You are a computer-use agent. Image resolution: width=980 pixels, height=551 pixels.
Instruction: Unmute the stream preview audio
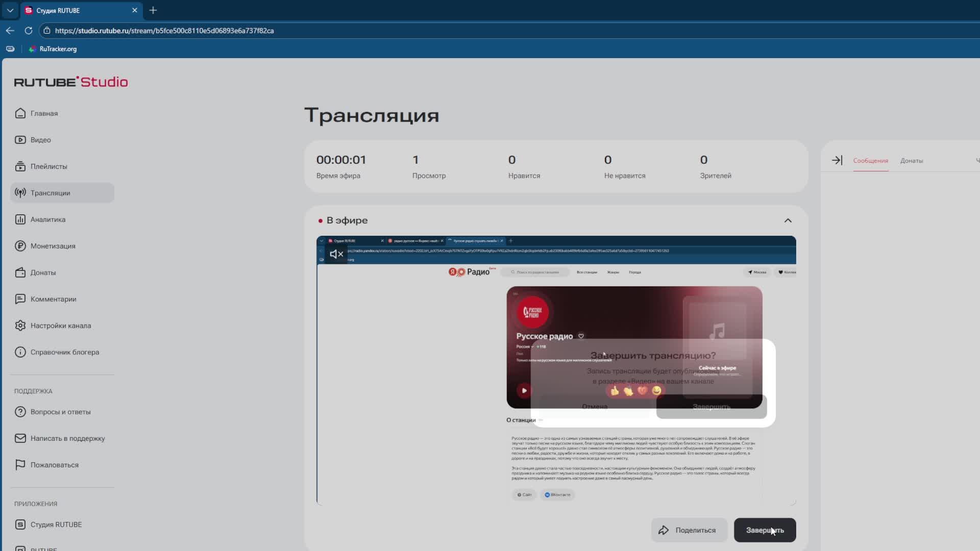tap(336, 254)
